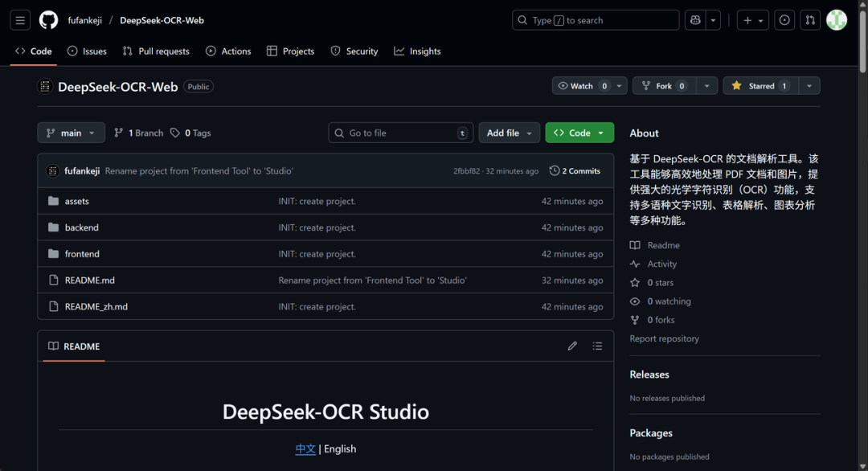Viewport: 868px width, 471px height.
Task: Open the 中文 README language link
Action: [305, 448]
